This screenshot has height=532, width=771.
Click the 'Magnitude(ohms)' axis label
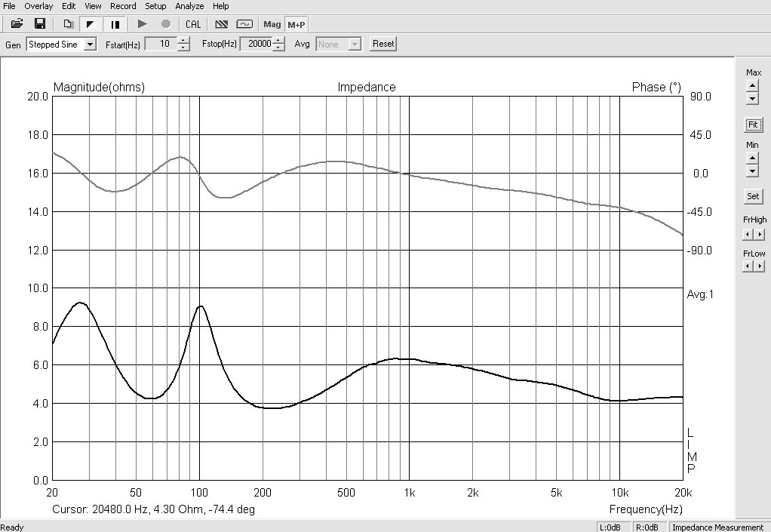point(99,87)
